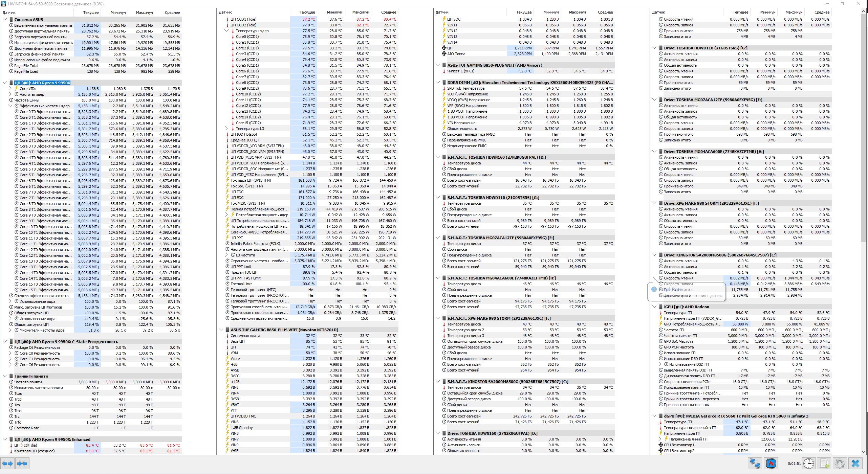Click the fan icon beside GPU Вентилятор1

[660, 445]
